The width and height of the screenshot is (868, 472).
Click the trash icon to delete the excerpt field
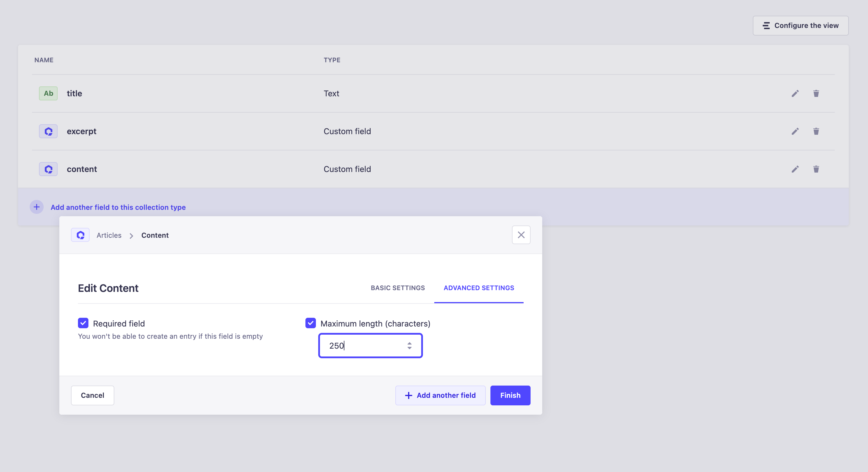point(816,131)
